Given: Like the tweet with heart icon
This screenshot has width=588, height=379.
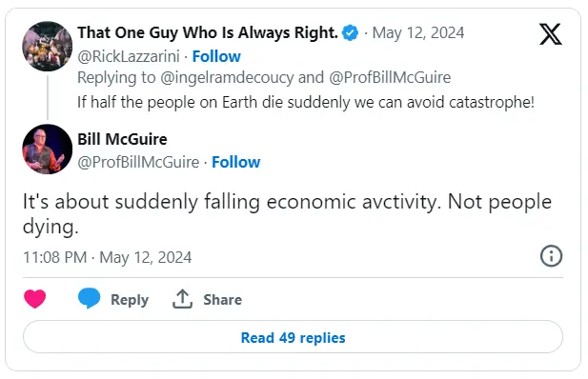Looking at the screenshot, I should pos(35,299).
